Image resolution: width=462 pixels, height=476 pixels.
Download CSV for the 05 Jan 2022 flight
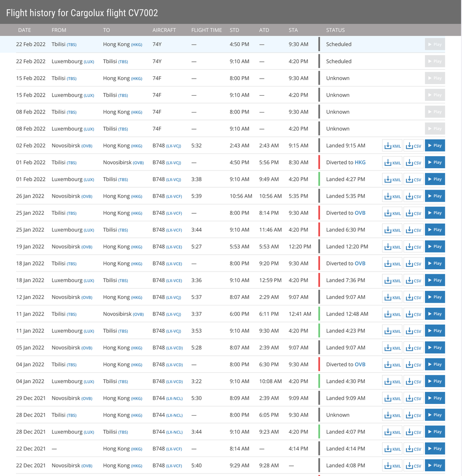[414, 348]
